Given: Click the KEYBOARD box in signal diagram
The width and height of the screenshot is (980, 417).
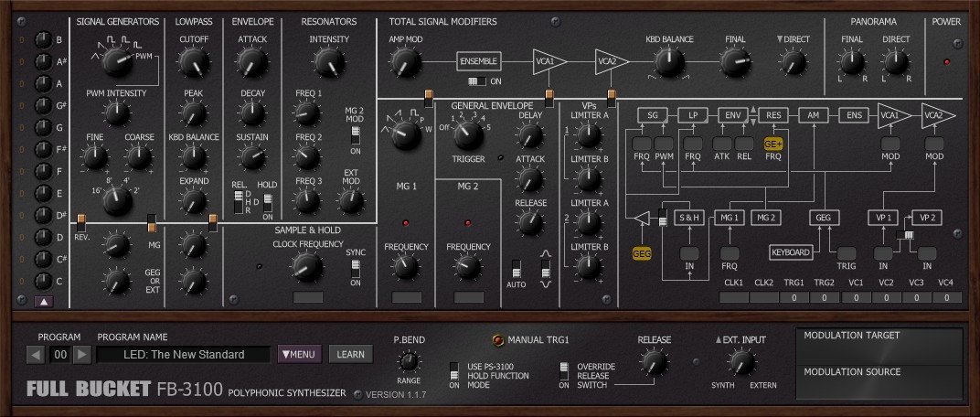Looking at the screenshot, I should [x=790, y=251].
